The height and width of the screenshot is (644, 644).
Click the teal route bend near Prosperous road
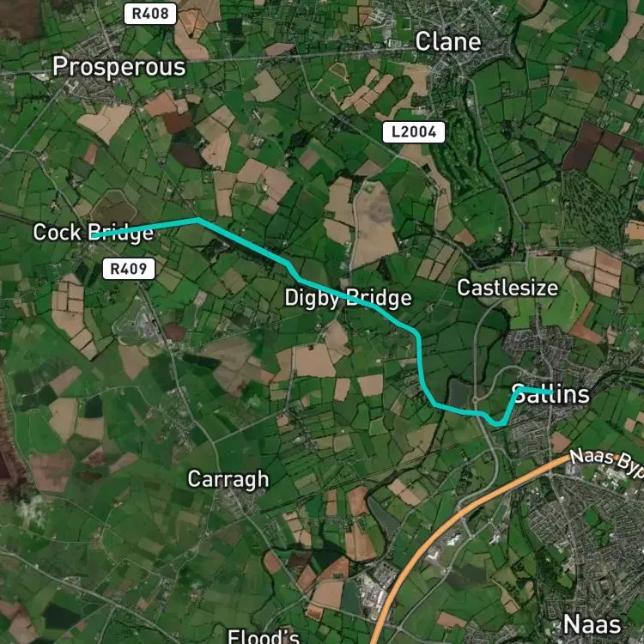[197, 221]
